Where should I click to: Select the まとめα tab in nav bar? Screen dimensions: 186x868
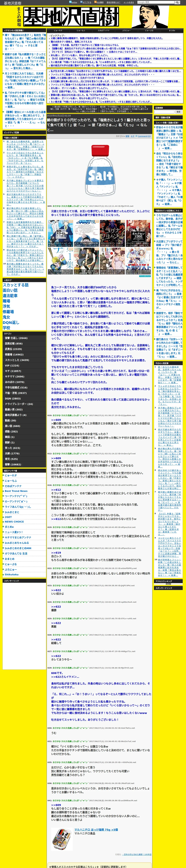tap(172, 31)
